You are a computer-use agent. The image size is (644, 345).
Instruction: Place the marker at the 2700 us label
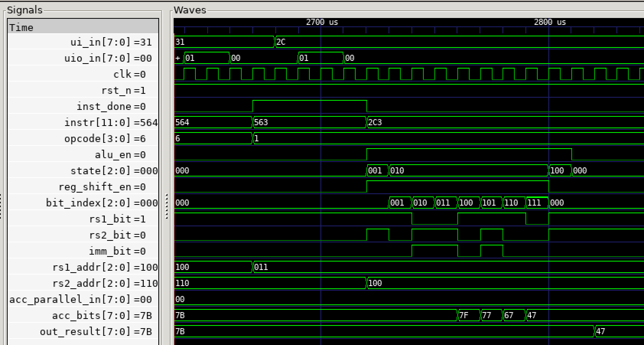(321, 22)
